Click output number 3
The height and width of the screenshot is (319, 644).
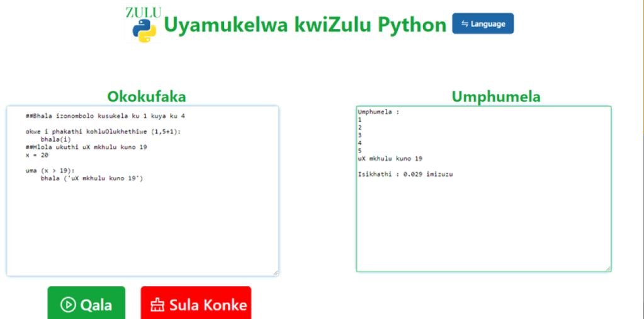point(360,136)
